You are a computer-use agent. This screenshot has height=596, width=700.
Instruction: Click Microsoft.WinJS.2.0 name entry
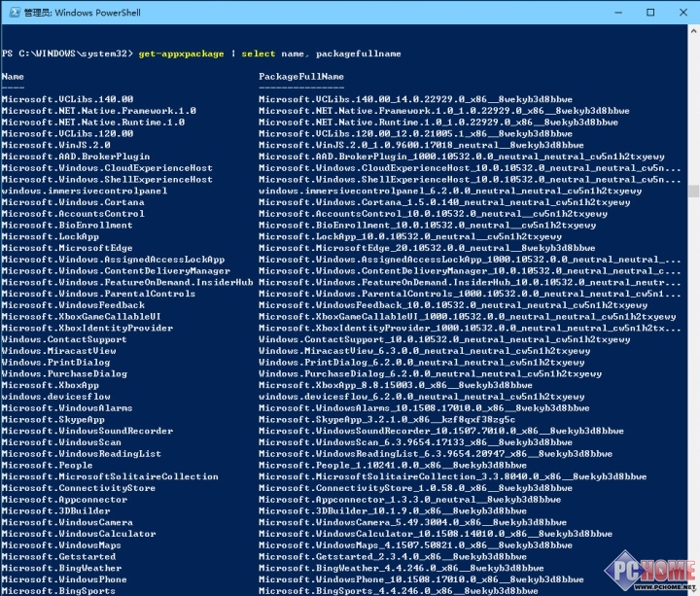click(55, 145)
